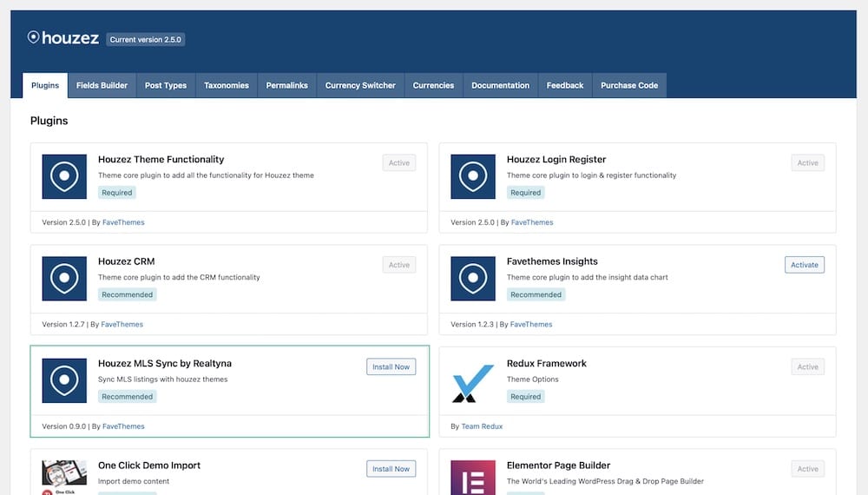Open the Post Types tab
Image resolution: width=868 pixels, height=495 pixels.
[x=166, y=85]
